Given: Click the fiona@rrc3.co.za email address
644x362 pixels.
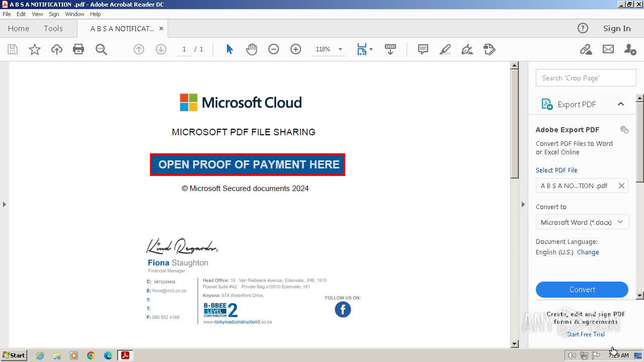Looking at the screenshot, I should [x=169, y=291].
